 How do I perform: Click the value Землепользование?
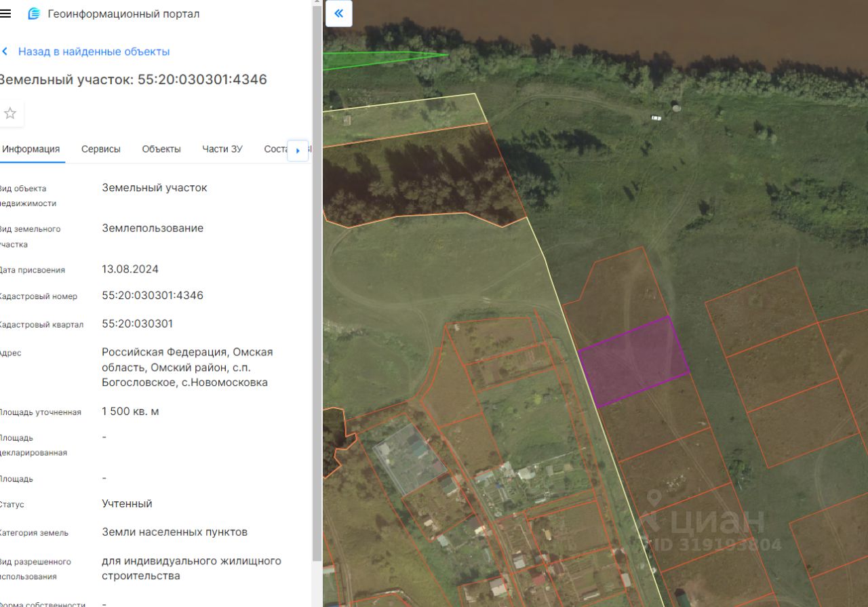[153, 228]
